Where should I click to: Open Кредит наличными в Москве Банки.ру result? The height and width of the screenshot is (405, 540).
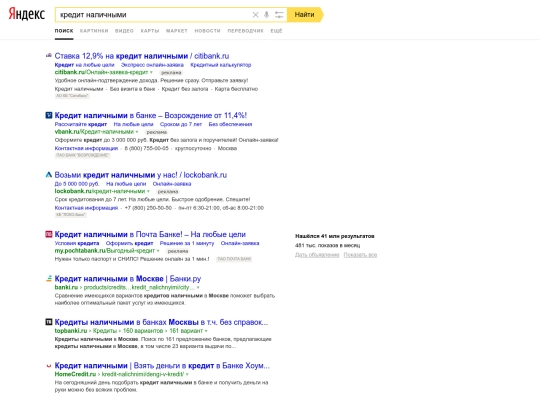[128, 279]
